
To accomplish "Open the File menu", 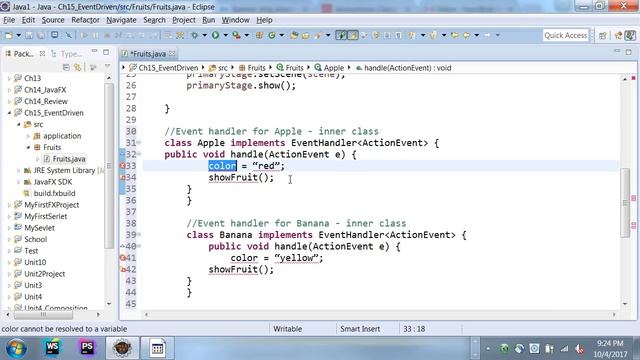I will pos(9,20).
